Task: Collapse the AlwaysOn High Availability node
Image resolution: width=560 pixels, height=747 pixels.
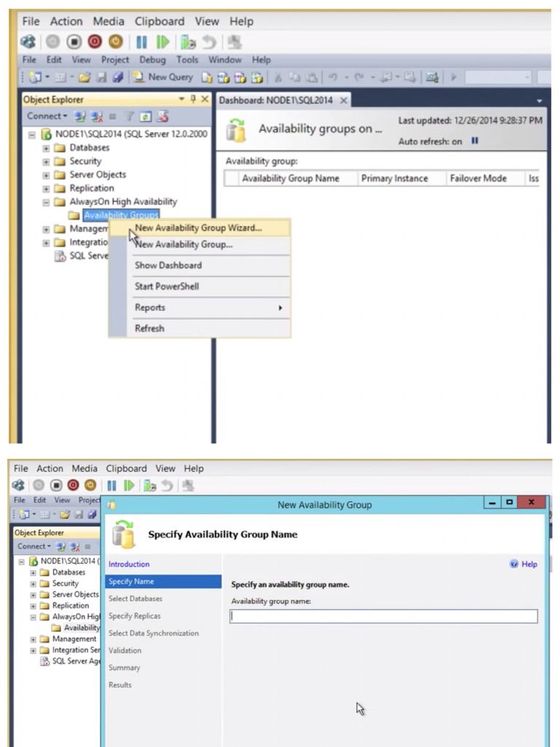Action: pos(46,202)
